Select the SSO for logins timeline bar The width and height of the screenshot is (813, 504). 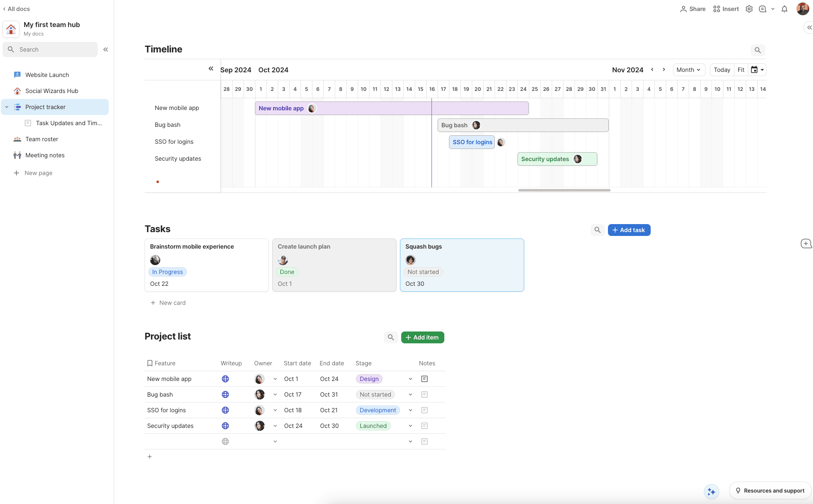[472, 142]
